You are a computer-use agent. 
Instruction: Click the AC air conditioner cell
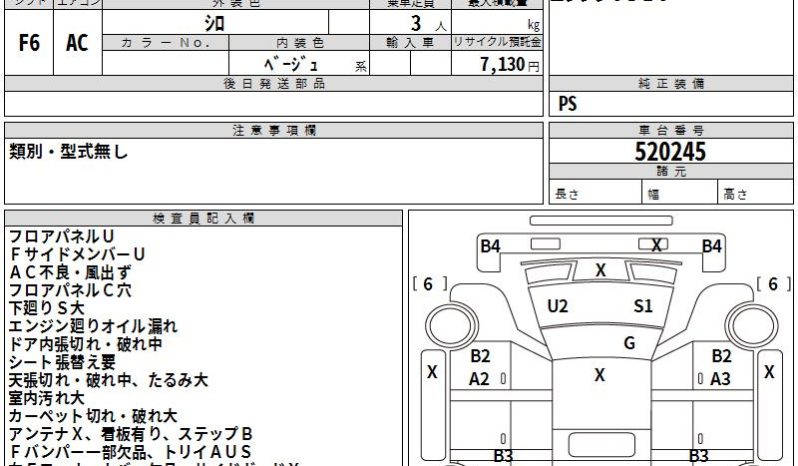pyautogui.click(x=77, y=43)
